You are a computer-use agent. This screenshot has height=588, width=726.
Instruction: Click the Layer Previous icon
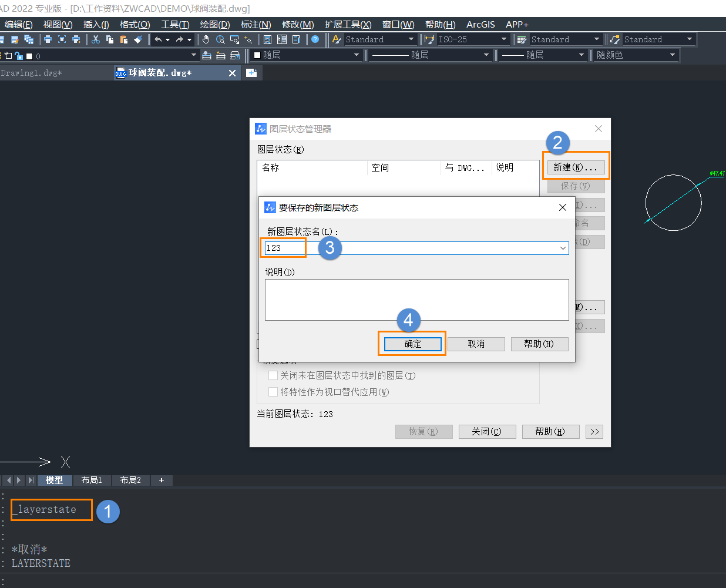(221, 55)
